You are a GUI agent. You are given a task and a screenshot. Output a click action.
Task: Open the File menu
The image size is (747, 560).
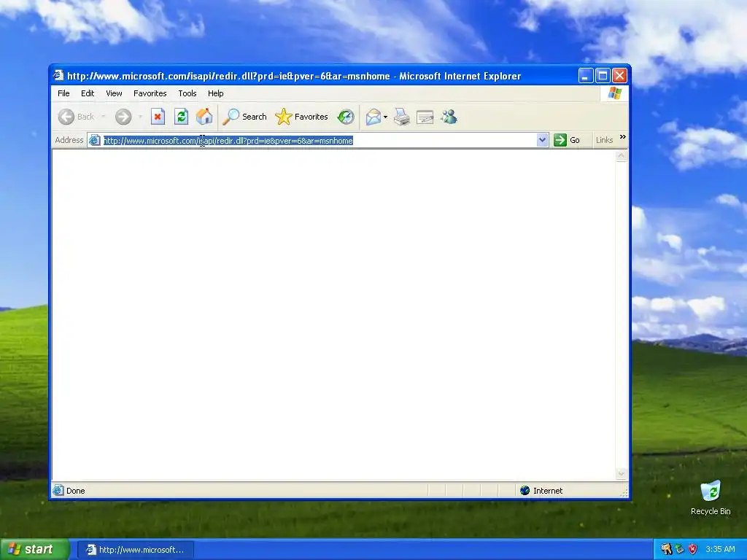(63, 93)
